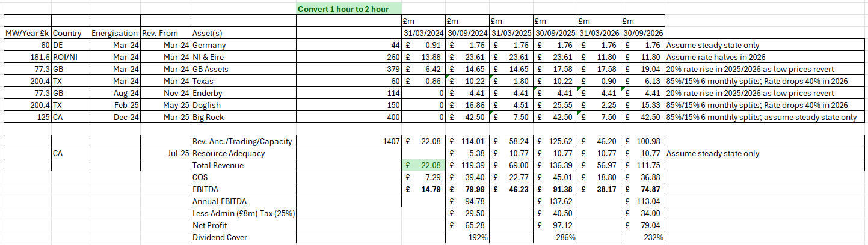
Task: Click the 30/09/2025 date header cell
Action: pyautogui.click(x=555, y=33)
